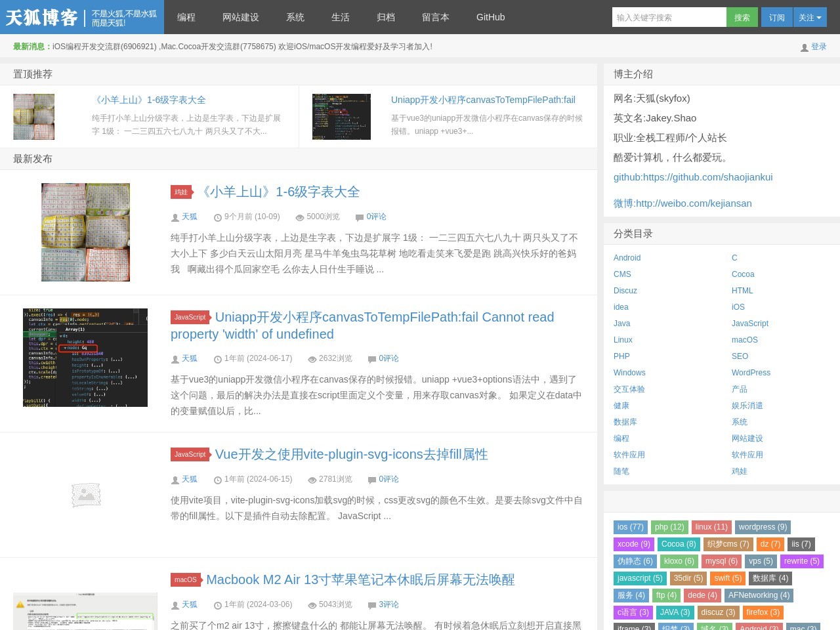The image size is (840, 630).
Task: Open pinned Uniapp canvasToTempFilePath:fail title
Action: pyautogui.click(x=483, y=100)
